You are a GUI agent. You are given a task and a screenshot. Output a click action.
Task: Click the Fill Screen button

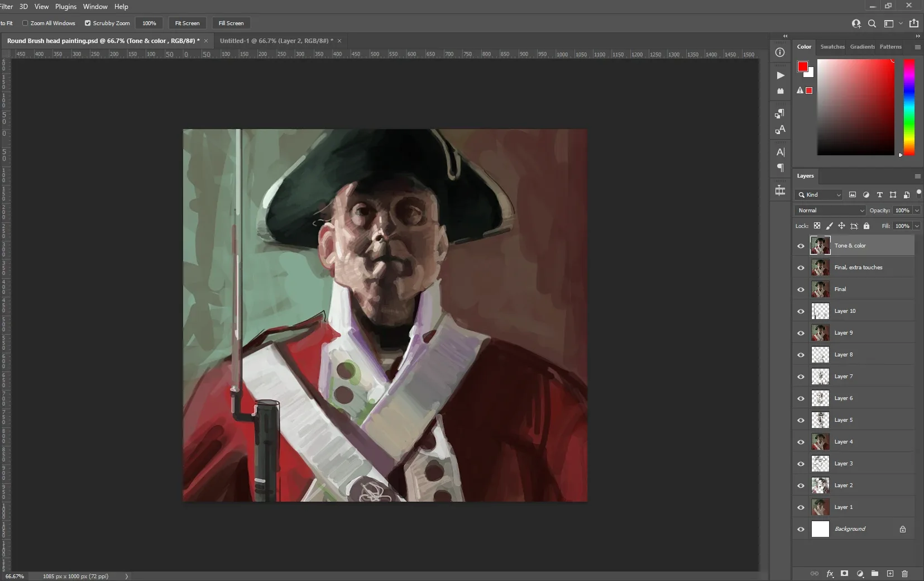[x=231, y=23]
